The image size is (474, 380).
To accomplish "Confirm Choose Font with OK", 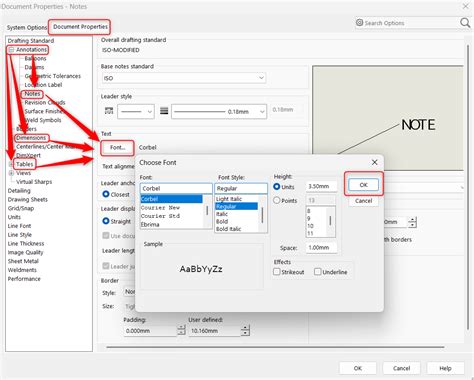I will point(363,185).
